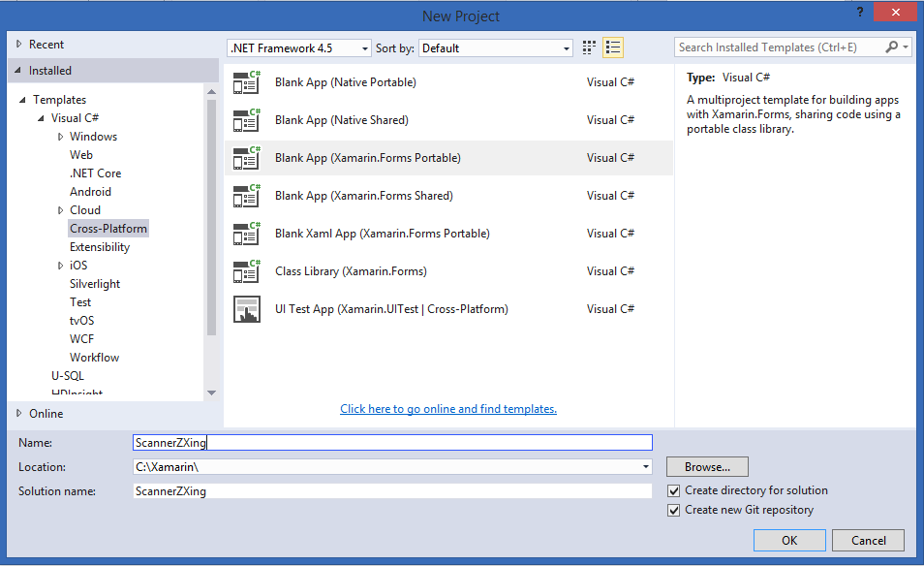Uncheck Create directory for solution
The image size is (924, 566).
(x=673, y=490)
